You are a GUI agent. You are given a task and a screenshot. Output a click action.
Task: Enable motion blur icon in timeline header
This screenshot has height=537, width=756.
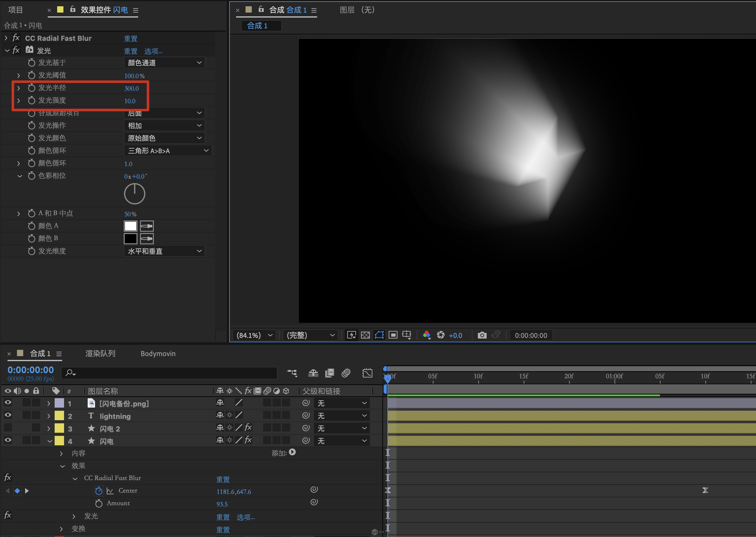[x=346, y=373]
